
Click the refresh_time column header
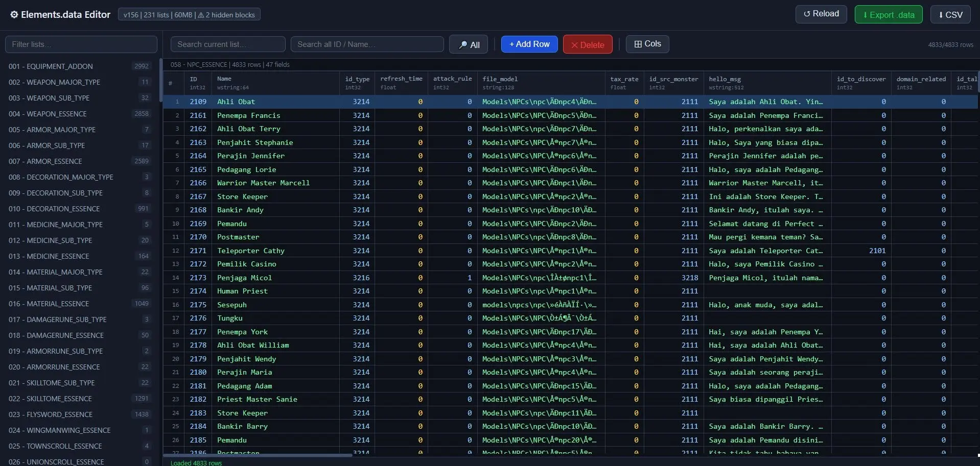(401, 83)
